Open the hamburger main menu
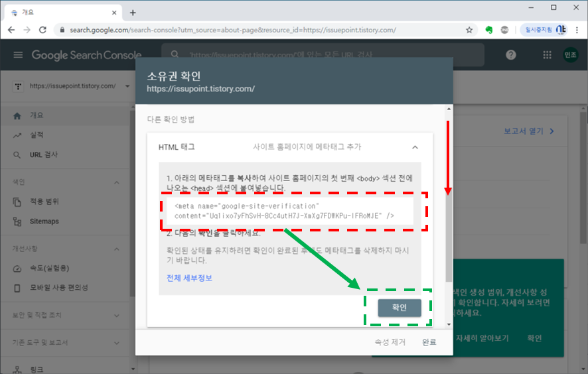The image size is (588, 374). [x=18, y=55]
